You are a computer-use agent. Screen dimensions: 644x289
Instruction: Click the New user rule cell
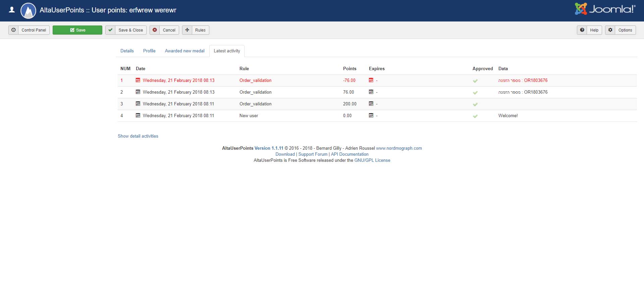tap(249, 115)
